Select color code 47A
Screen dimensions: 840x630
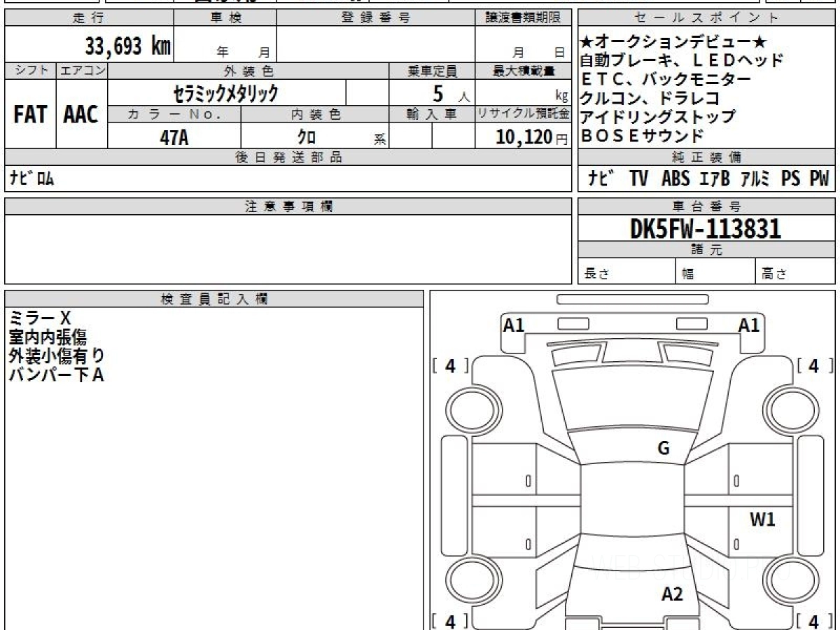pos(174,137)
